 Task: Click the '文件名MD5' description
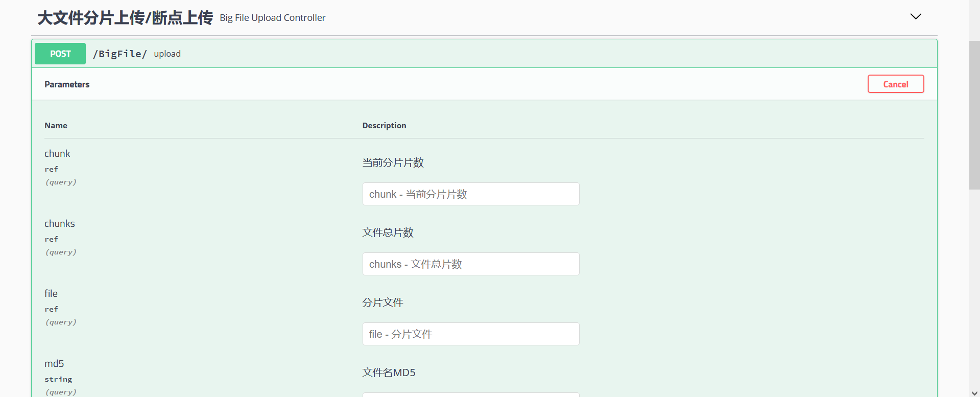389,372
